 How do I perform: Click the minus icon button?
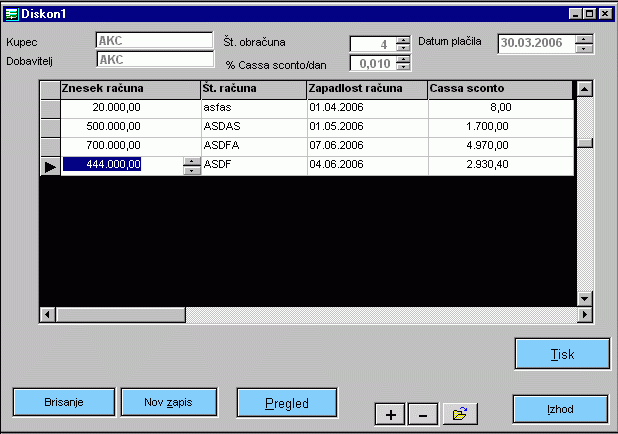[422, 414]
